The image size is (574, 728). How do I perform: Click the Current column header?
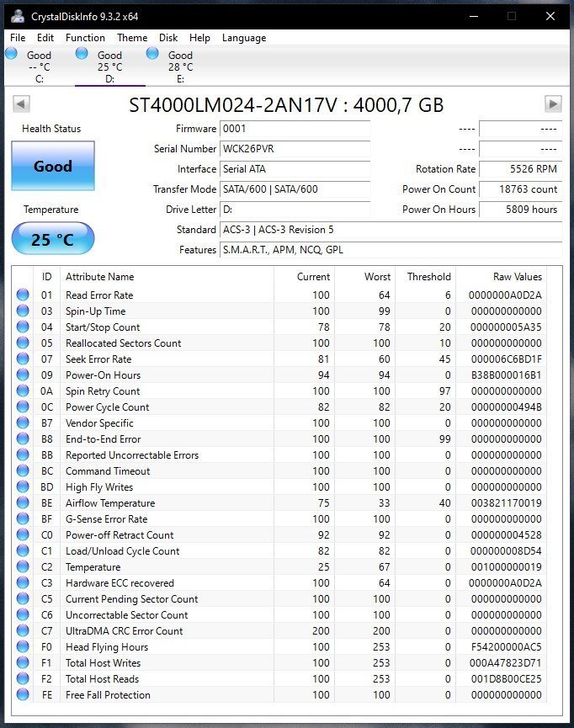313,277
